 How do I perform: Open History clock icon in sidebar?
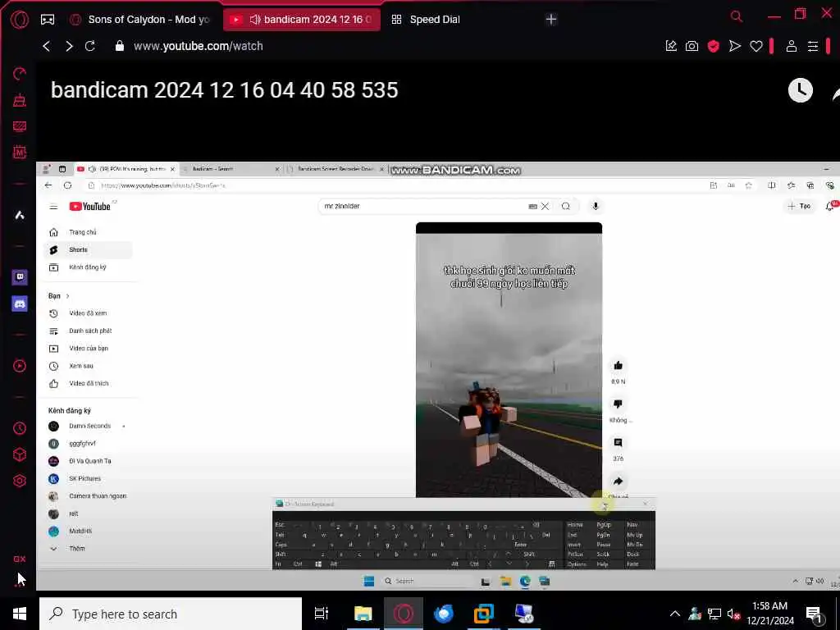[20, 428]
